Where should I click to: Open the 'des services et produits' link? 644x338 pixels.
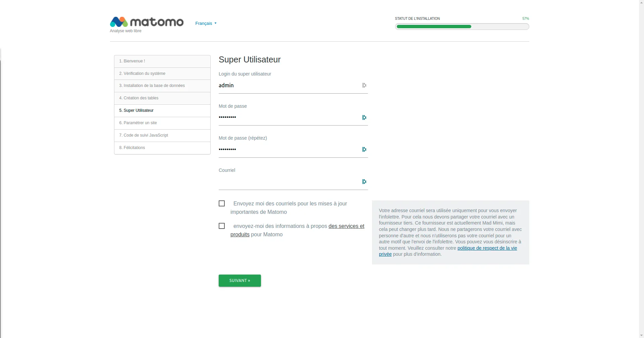[346, 226]
